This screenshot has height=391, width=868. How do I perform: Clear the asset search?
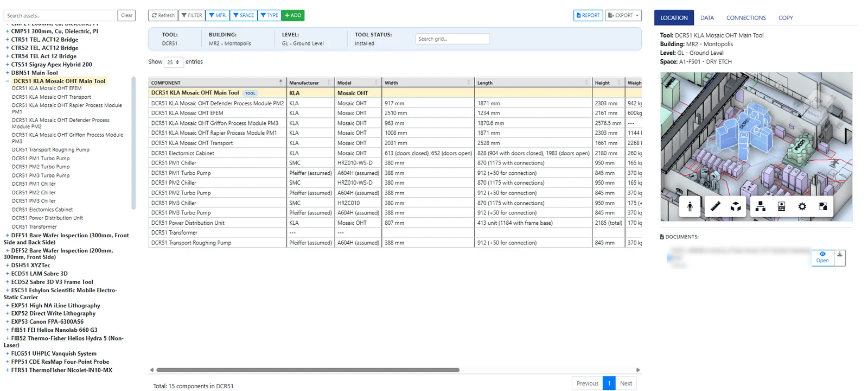point(127,15)
